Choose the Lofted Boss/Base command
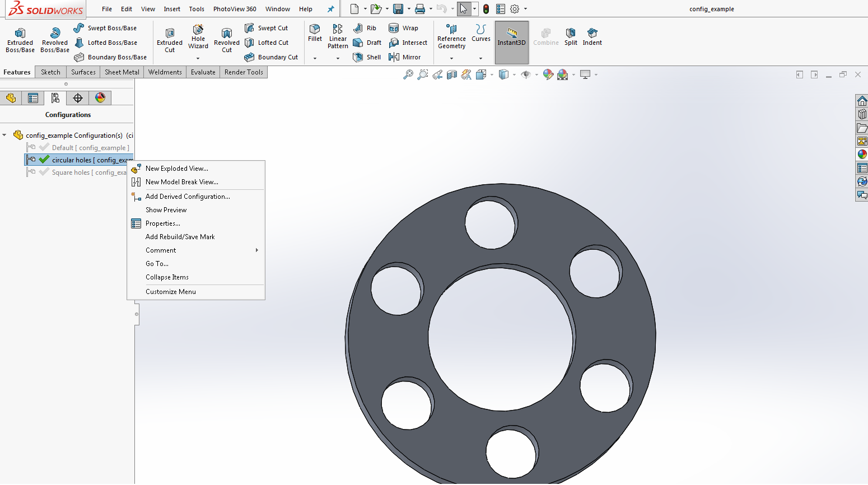Image resolution: width=868 pixels, height=485 pixels. point(105,43)
